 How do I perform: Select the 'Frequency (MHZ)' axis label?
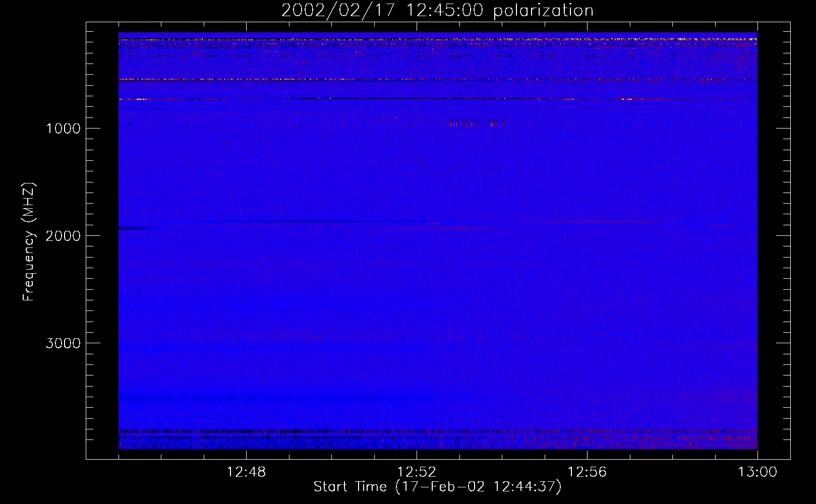[28, 242]
